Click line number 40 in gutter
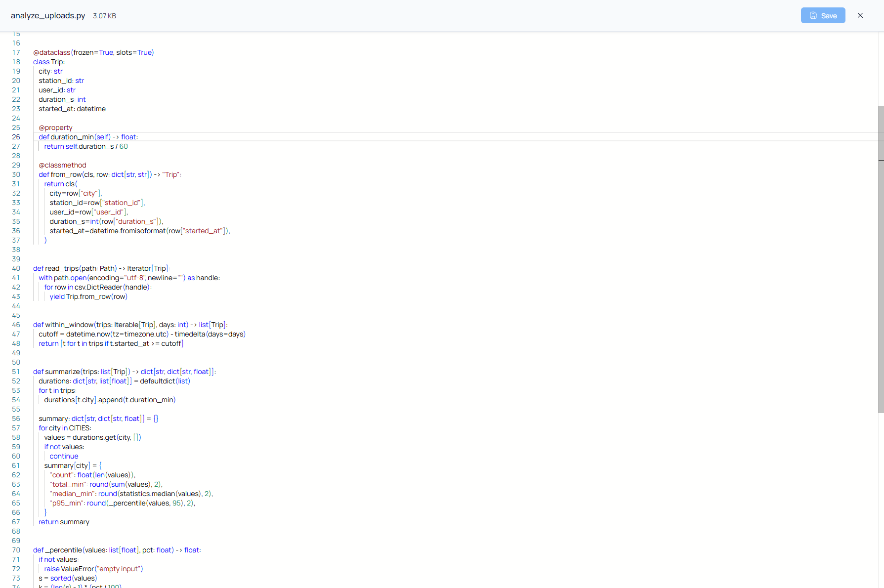Image resolution: width=884 pixels, height=588 pixels. (x=16, y=268)
